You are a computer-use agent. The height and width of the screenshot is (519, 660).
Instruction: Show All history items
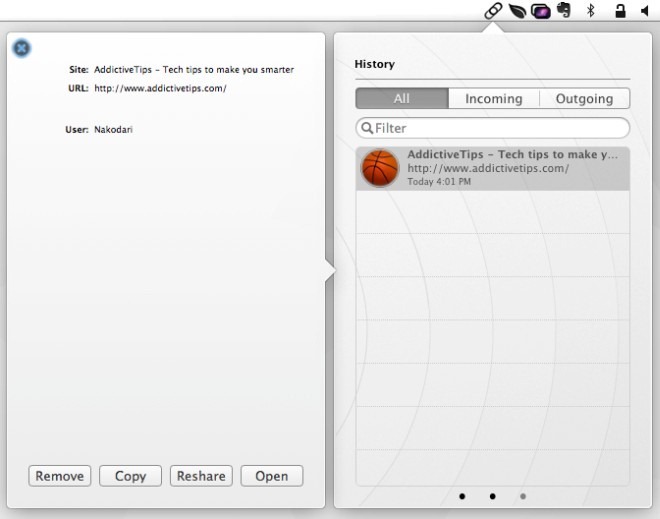402,98
